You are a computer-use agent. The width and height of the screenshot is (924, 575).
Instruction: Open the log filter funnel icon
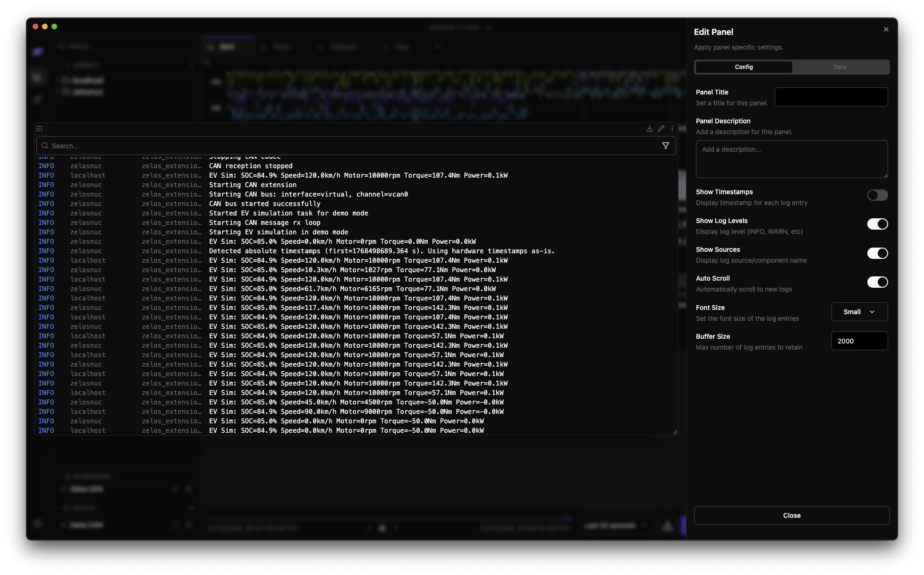point(666,146)
